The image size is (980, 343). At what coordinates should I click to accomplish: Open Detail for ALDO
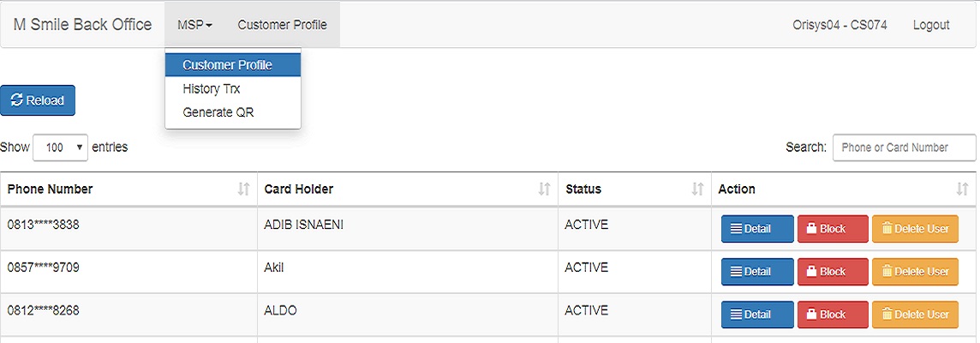(757, 314)
